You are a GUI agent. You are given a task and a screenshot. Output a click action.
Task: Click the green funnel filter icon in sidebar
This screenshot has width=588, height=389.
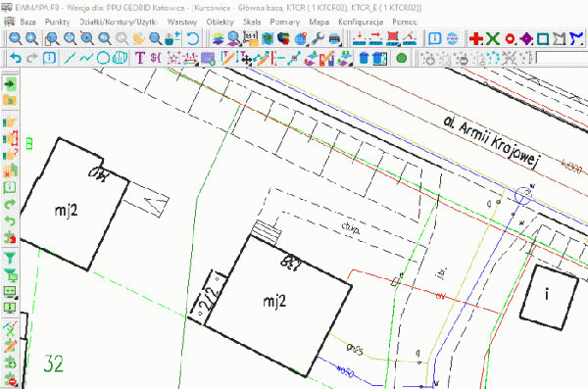10,258
